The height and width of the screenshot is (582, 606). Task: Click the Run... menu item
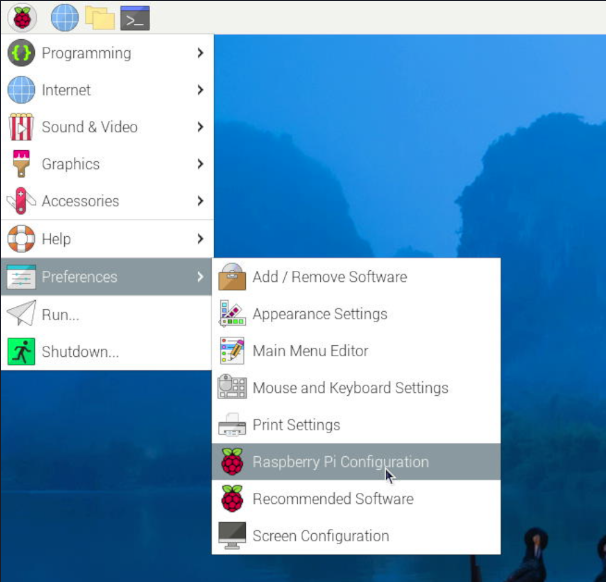(x=60, y=314)
